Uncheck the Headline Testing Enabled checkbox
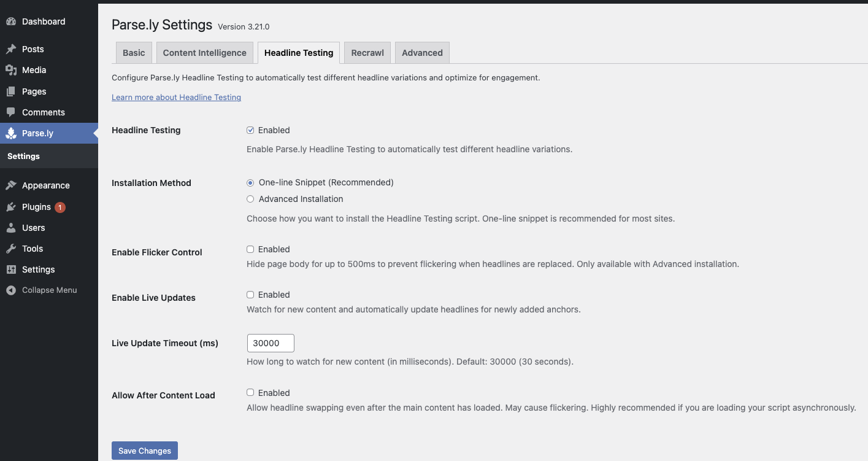This screenshot has height=461, width=868. [x=250, y=130]
